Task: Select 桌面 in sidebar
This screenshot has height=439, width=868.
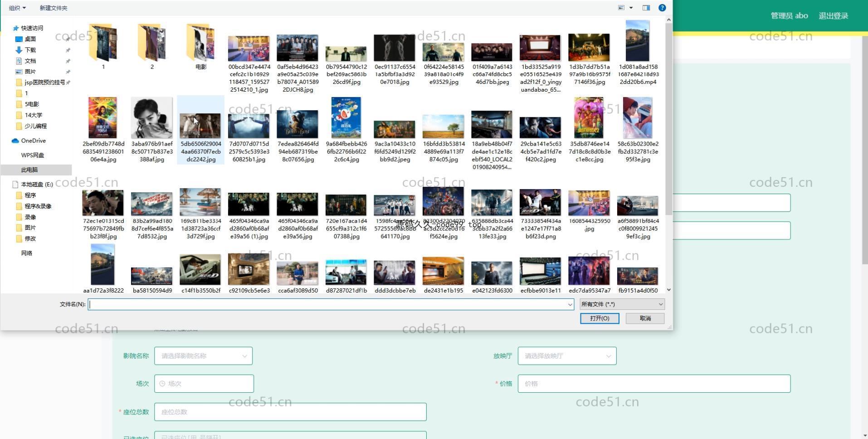Action: 30,39
